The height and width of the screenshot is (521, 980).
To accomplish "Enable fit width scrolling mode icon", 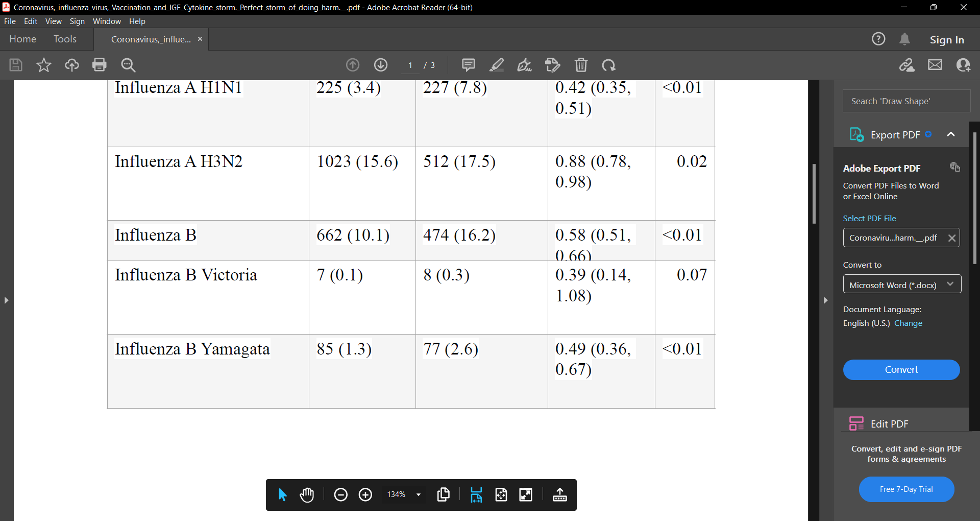I will click(x=476, y=494).
